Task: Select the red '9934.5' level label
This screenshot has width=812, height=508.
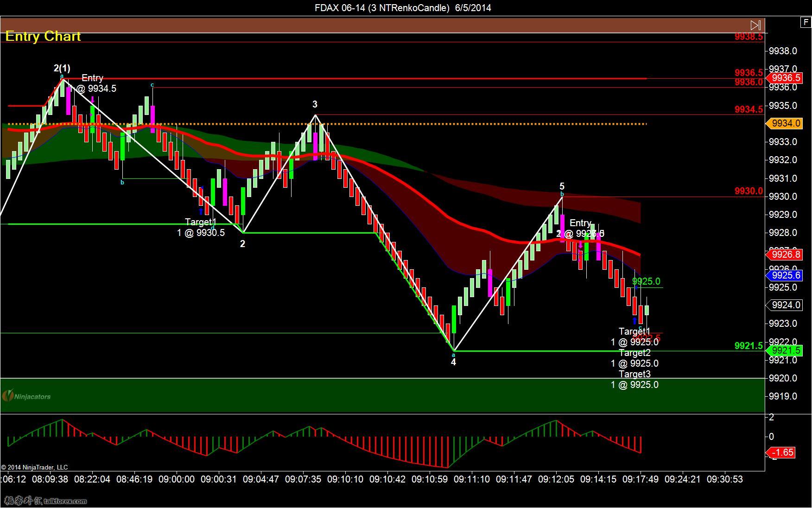Action: pos(749,109)
